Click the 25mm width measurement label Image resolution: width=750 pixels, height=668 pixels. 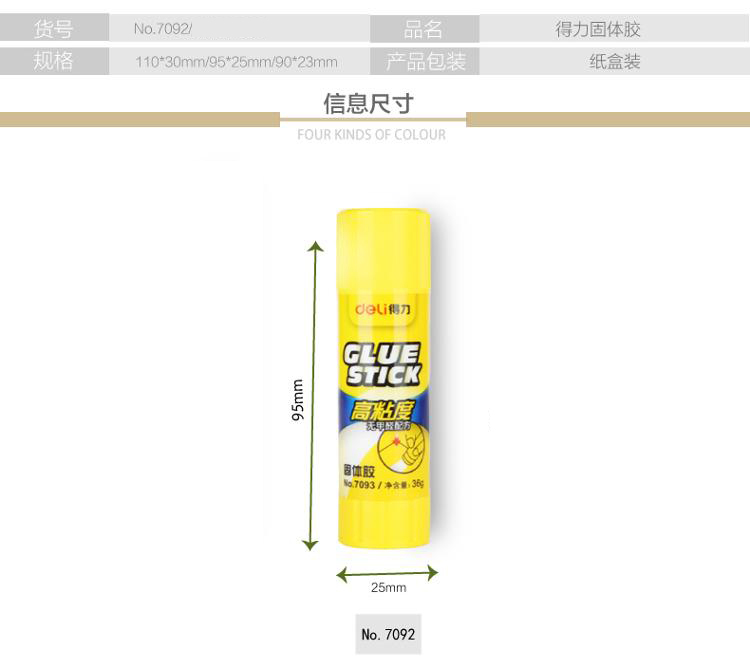click(388, 588)
